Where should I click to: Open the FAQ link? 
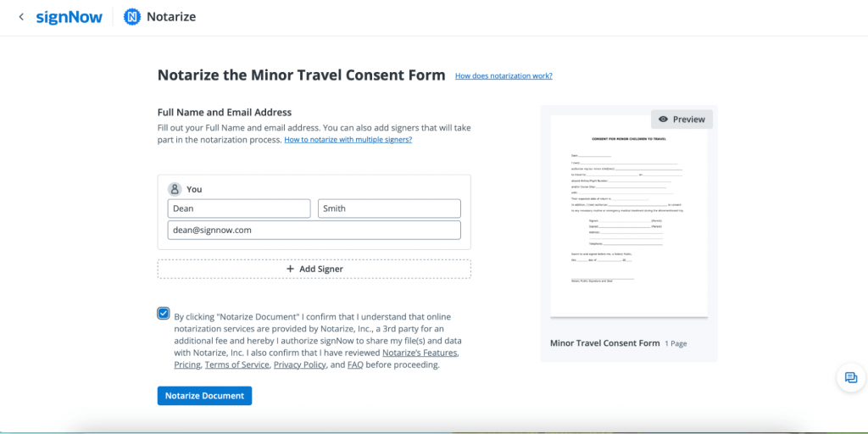[355, 365]
